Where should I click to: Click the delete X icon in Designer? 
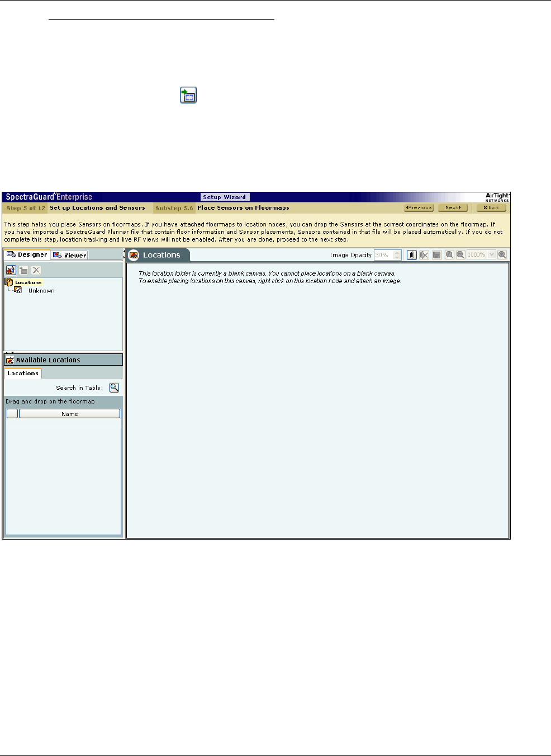click(x=36, y=270)
